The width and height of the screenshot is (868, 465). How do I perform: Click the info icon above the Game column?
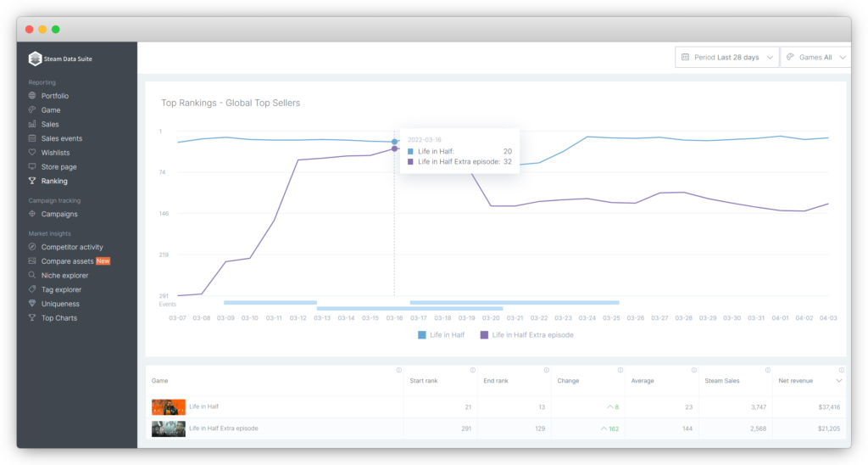(398, 370)
